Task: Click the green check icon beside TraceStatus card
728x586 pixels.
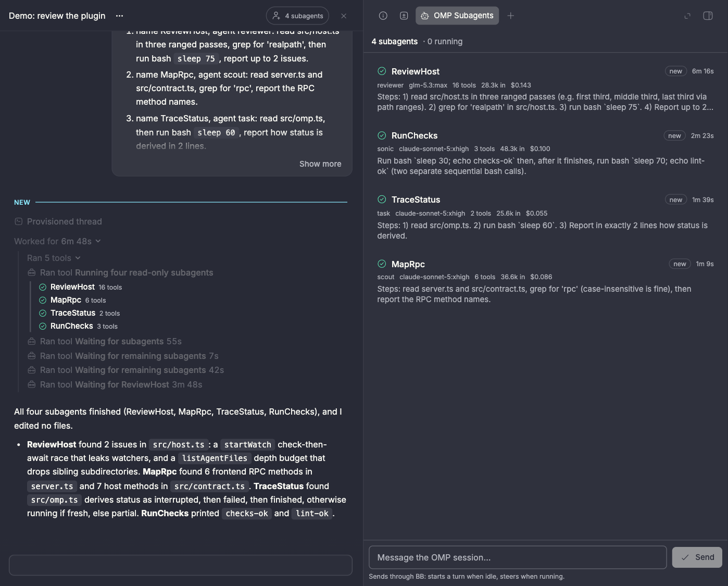Action: coord(382,199)
